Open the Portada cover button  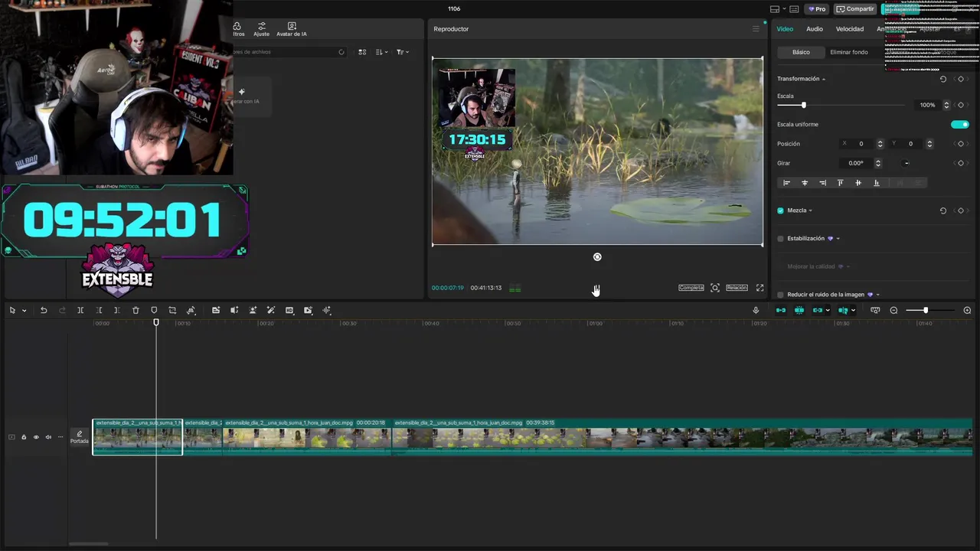click(x=80, y=437)
